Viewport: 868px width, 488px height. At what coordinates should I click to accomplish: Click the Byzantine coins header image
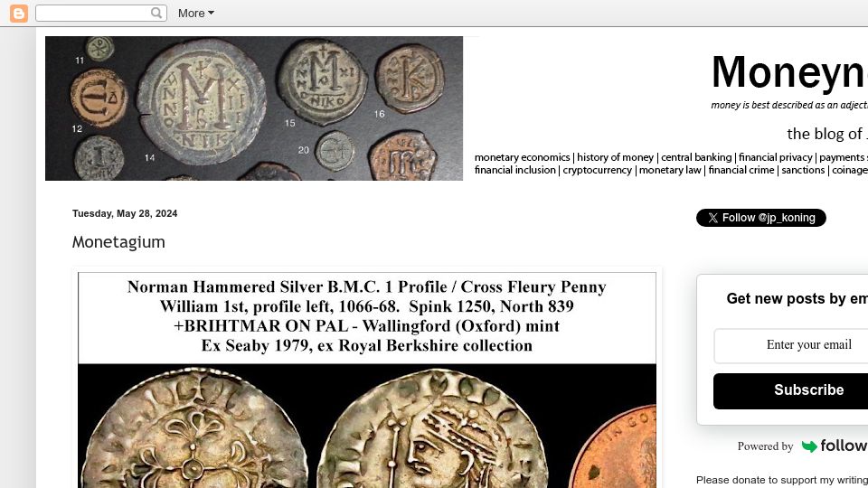coord(254,108)
